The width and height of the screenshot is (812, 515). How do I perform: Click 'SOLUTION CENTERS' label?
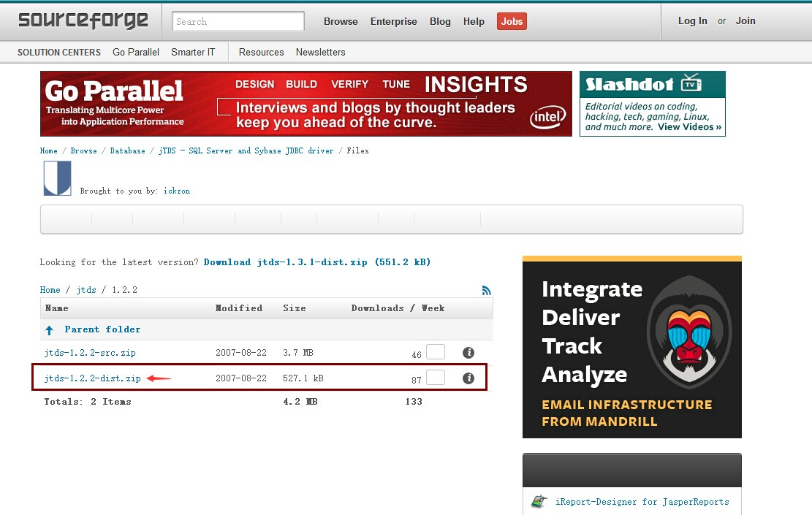coord(59,53)
